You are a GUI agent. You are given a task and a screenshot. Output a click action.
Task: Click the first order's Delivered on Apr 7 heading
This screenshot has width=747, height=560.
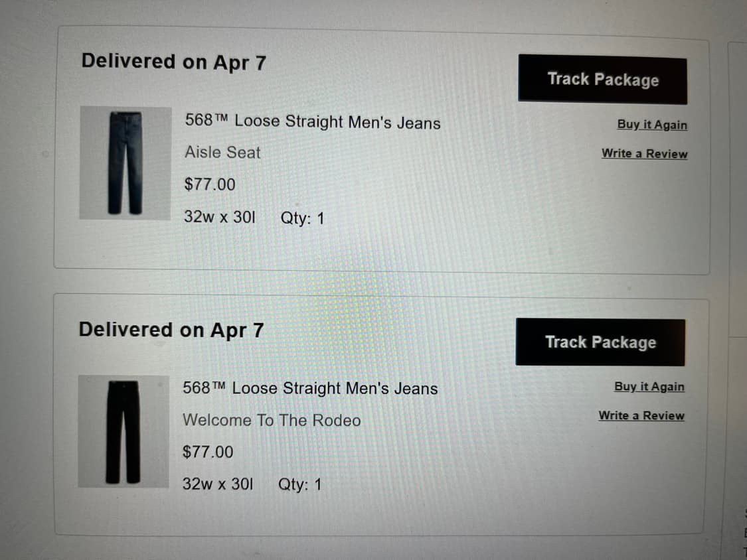(173, 62)
